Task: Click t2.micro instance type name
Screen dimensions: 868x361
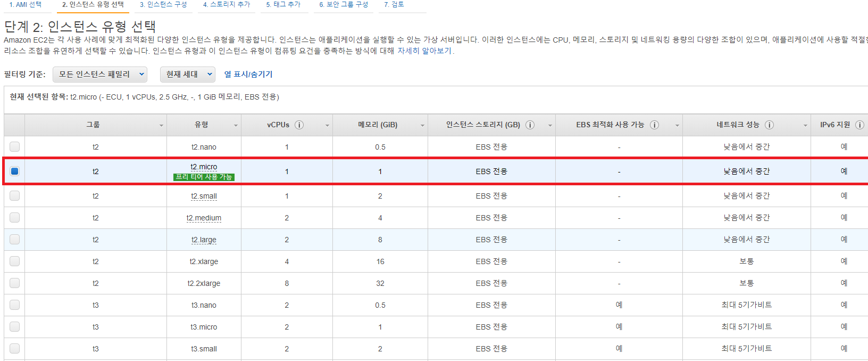Action: (204, 167)
